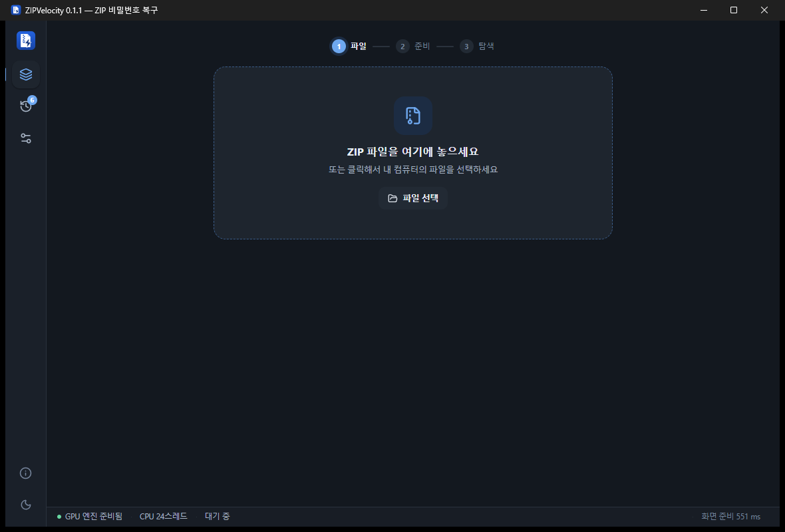This screenshot has width=785, height=532.
Task: Maximize the ZIPVelocity window
Action: coord(733,10)
